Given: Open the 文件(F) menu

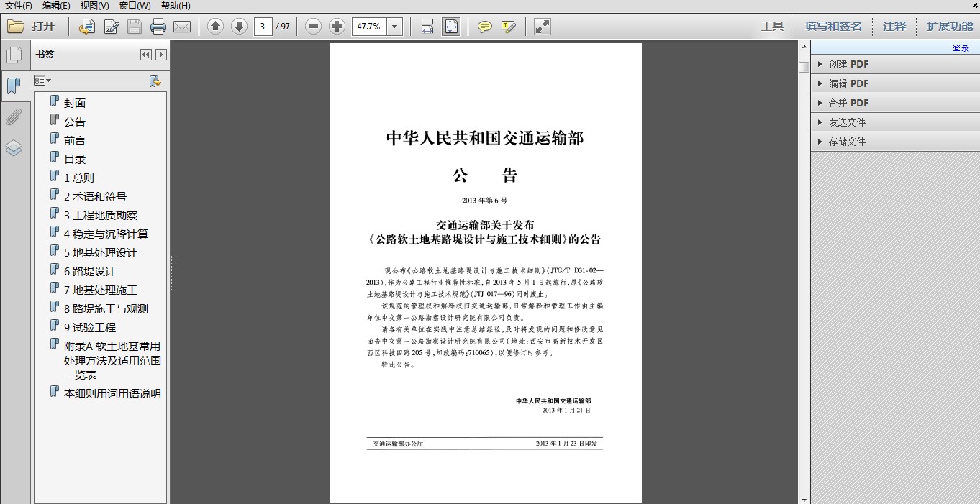Looking at the screenshot, I should tap(19, 6).
